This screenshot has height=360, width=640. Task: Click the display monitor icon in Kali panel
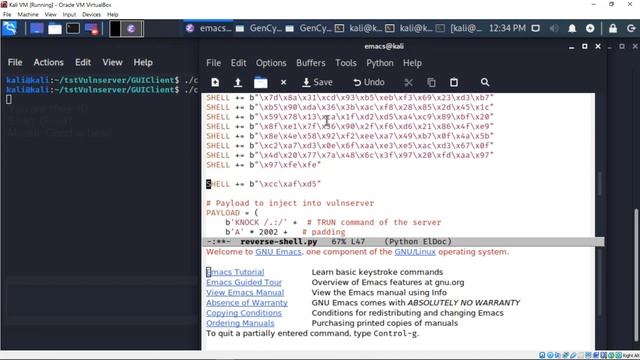click(536, 28)
